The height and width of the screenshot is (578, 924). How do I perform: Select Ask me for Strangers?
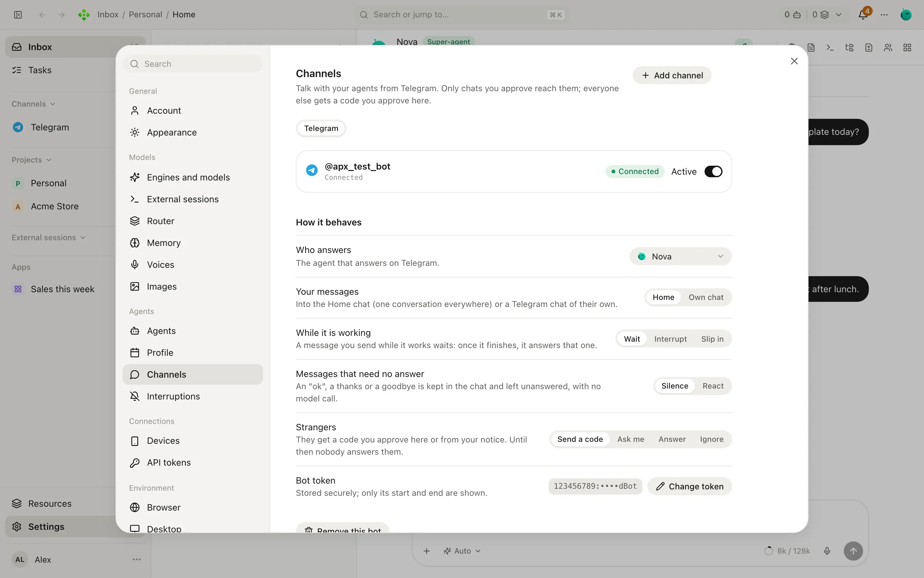630,439
